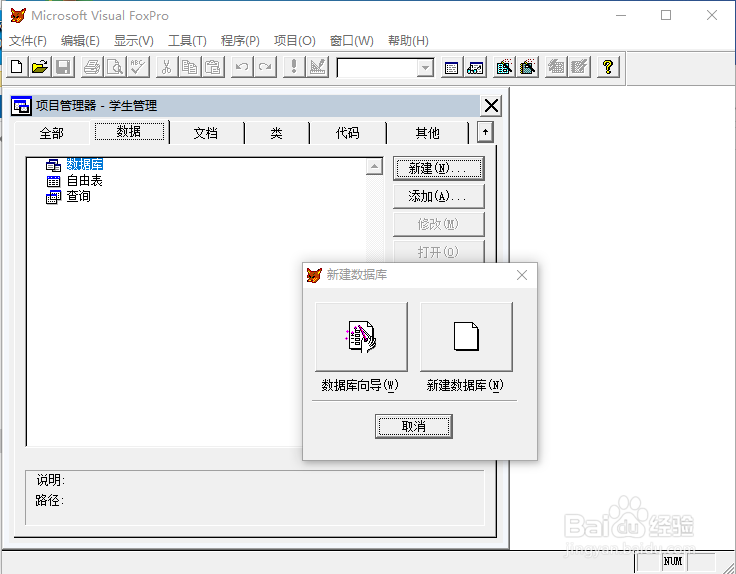Switch to the 其他 tab
Screen dimensions: 736x574
pyautogui.click(x=427, y=133)
